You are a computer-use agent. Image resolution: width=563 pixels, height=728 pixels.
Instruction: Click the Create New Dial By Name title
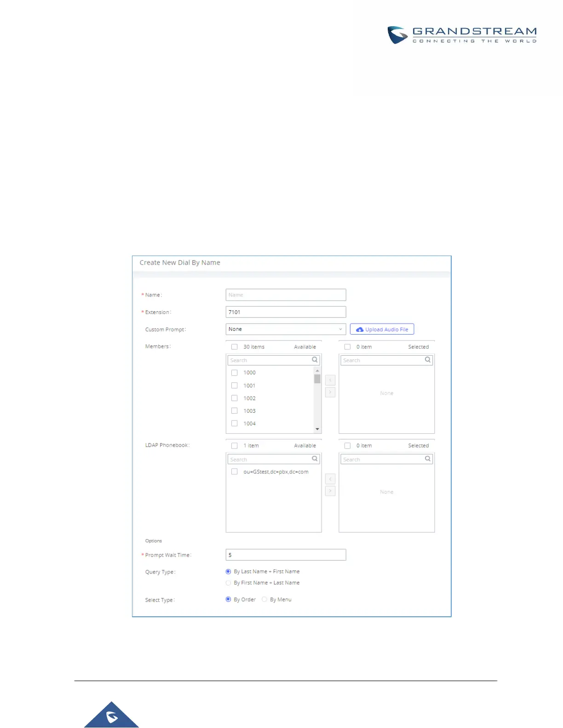point(180,262)
